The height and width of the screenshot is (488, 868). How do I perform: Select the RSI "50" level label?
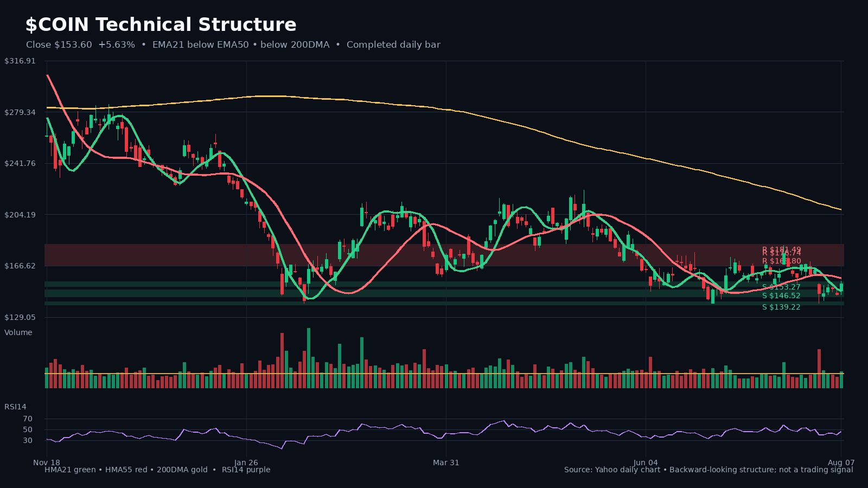pos(28,430)
